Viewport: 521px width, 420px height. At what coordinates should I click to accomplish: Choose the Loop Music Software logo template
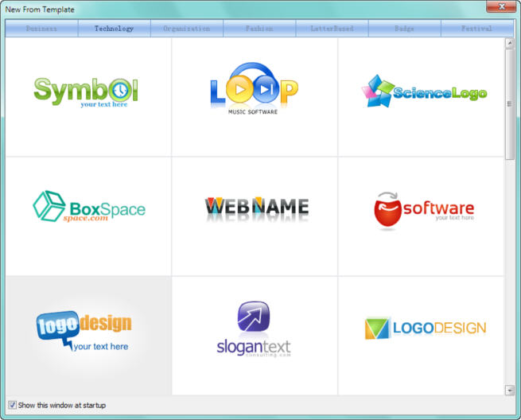255,96
